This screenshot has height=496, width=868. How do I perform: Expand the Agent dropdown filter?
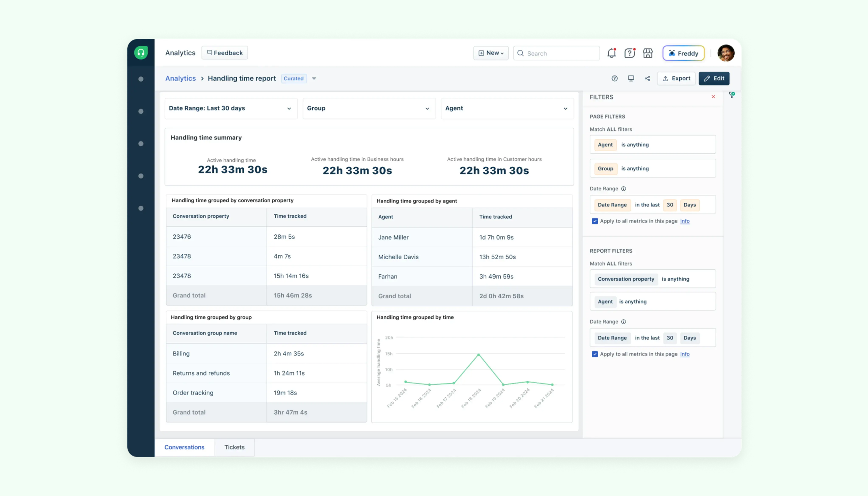pyautogui.click(x=507, y=108)
